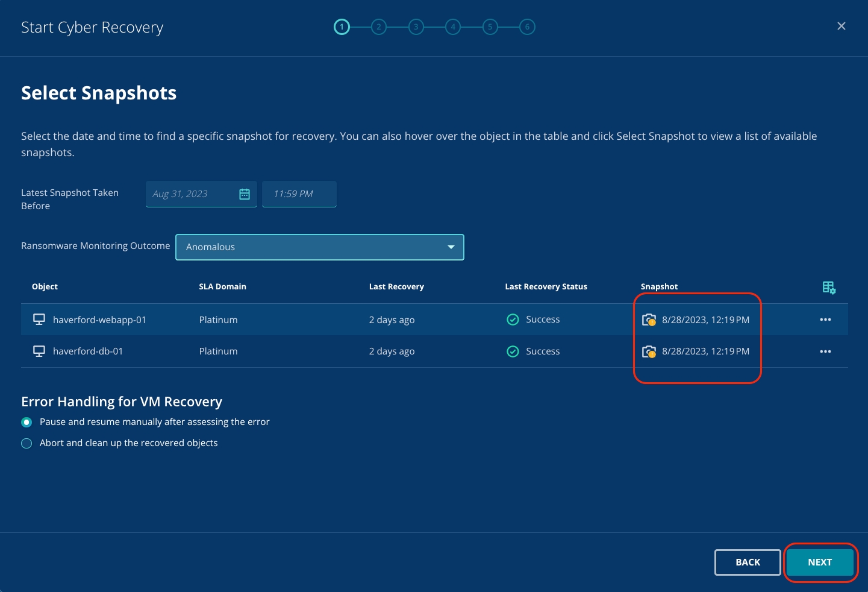Click the NEXT button

(x=819, y=562)
